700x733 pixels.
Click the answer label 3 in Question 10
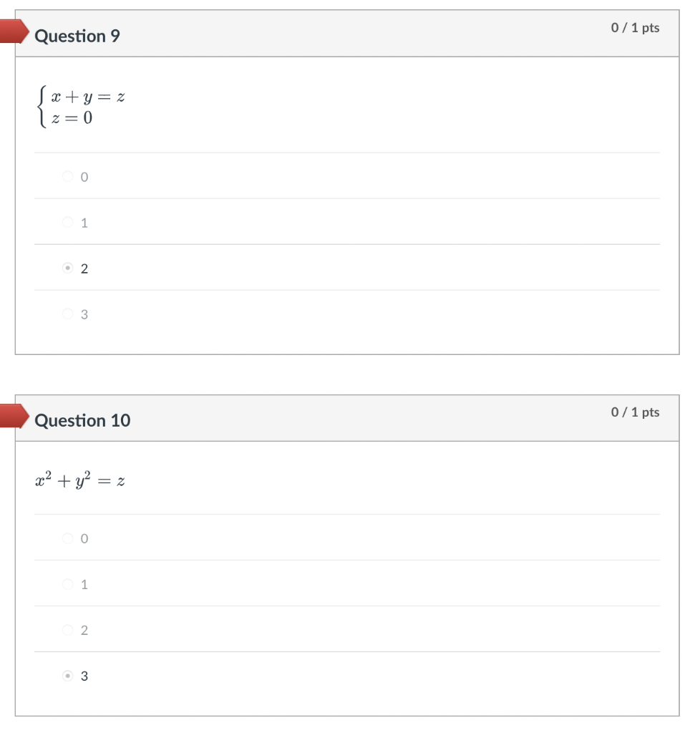(84, 676)
